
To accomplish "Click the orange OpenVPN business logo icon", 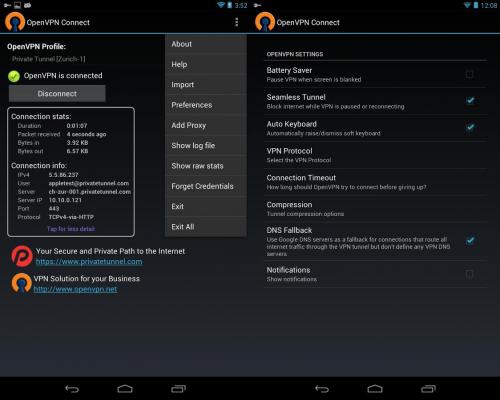I will coord(22,283).
